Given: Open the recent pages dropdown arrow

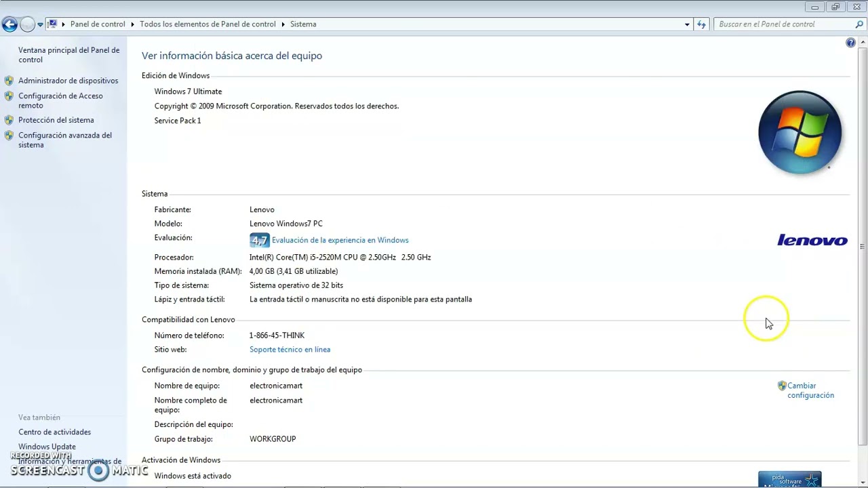Looking at the screenshot, I should [40, 25].
